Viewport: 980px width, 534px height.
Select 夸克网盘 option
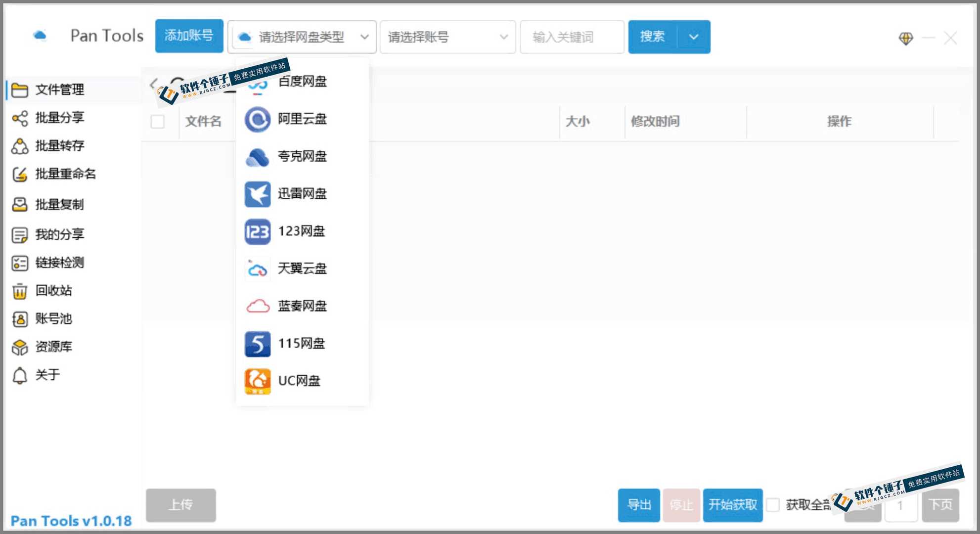[x=303, y=157]
